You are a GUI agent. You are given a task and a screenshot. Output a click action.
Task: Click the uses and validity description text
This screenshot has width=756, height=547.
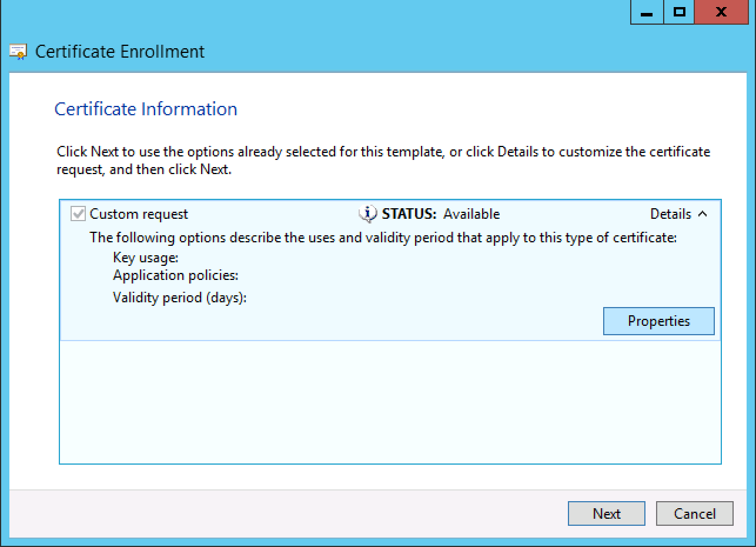coord(383,238)
